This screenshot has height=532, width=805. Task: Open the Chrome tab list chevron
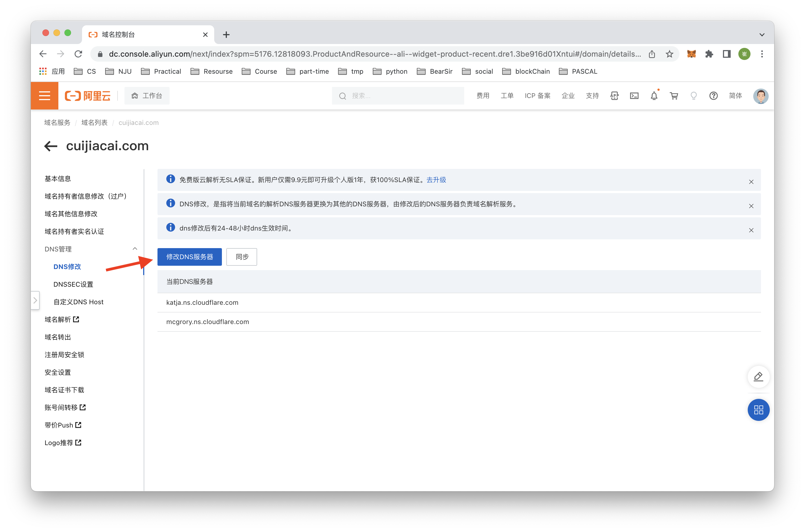click(762, 35)
